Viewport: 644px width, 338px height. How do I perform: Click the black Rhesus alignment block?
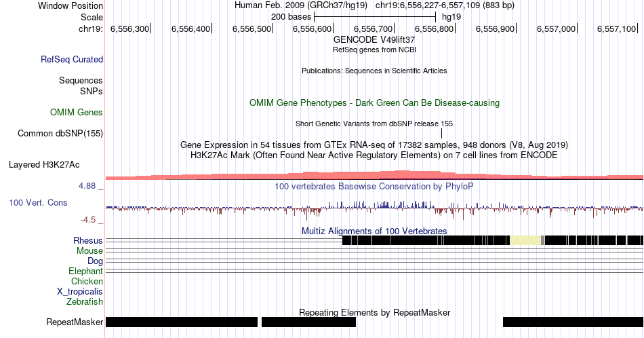(x=426, y=240)
